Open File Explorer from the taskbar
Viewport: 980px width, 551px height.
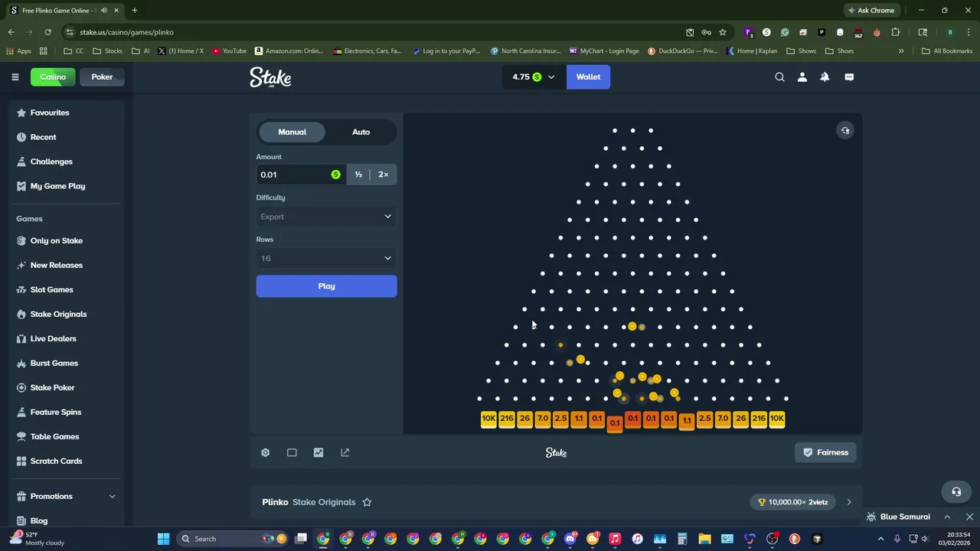(704, 539)
